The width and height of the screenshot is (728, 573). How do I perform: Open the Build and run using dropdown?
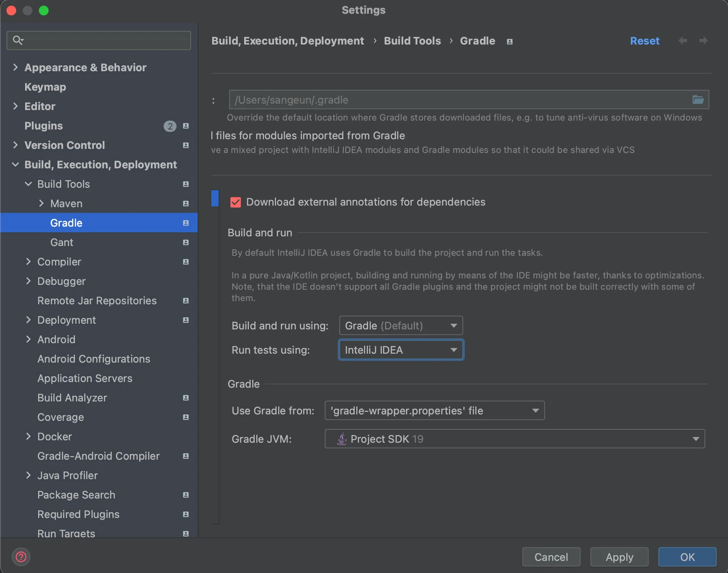401,326
